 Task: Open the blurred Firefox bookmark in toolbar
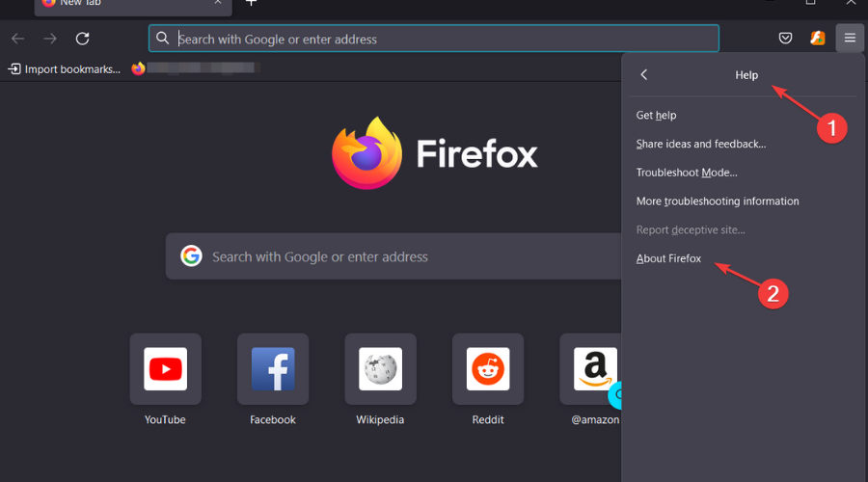(x=196, y=68)
